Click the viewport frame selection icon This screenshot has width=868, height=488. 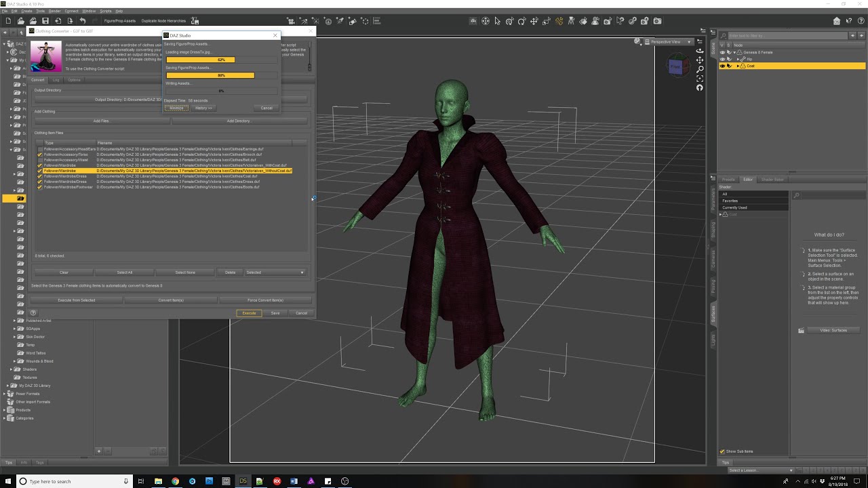700,79
